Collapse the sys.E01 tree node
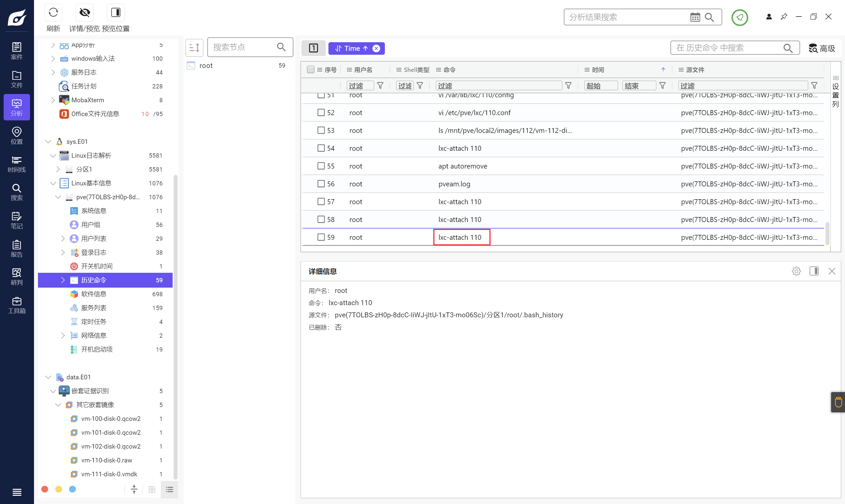The width and height of the screenshot is (845, 504). [48, 141]
